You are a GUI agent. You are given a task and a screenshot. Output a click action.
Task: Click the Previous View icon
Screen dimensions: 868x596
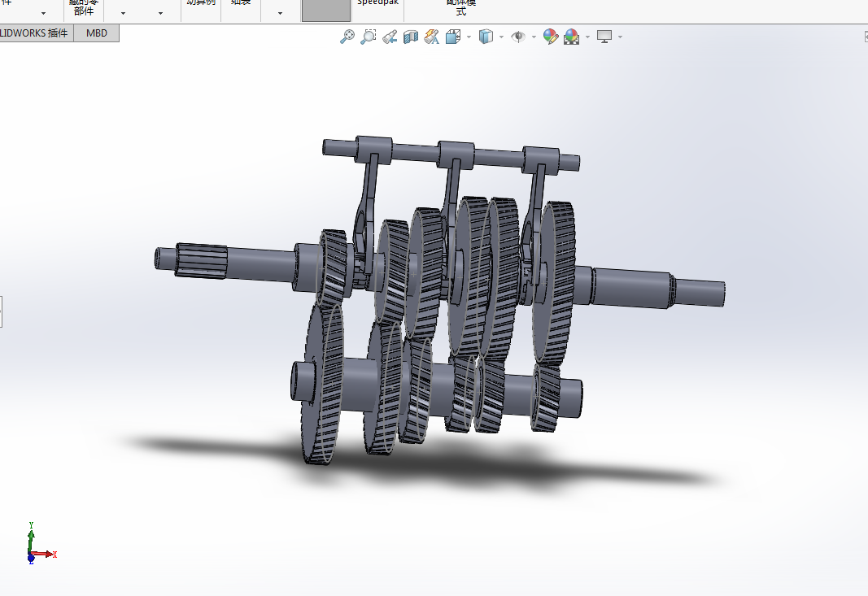(390, 37)
